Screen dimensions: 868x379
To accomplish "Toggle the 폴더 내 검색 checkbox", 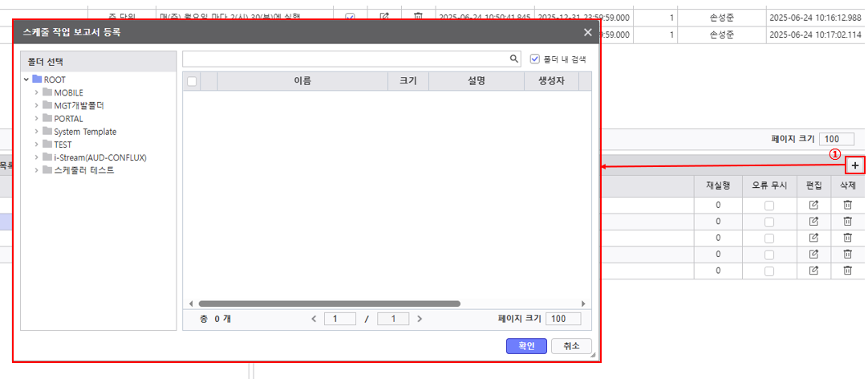I will tap(535, 59).
